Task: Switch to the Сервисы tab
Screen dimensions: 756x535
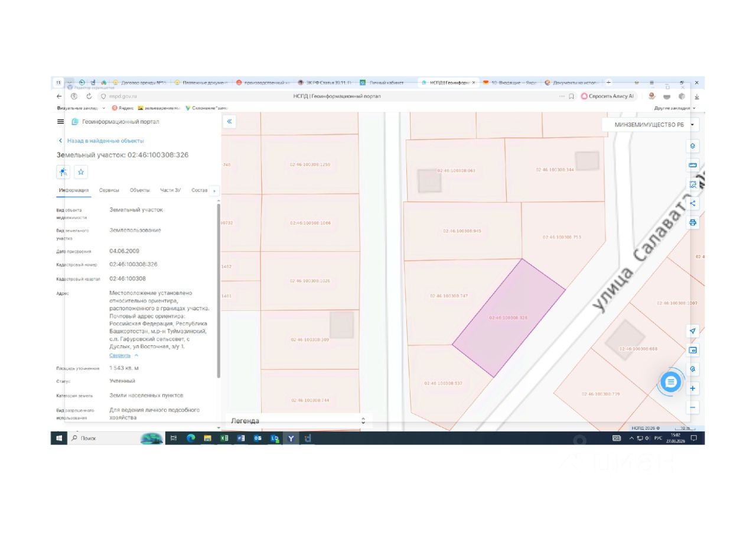Action: click(109, 190)
